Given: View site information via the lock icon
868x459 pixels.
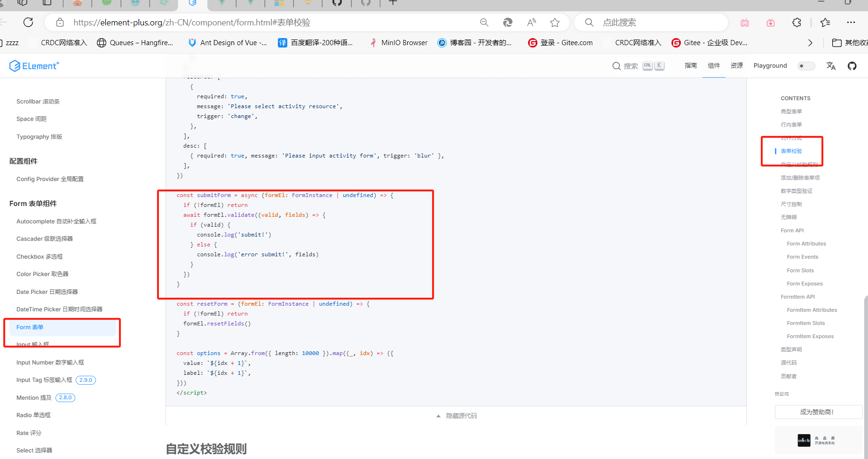Looking at the screenshot, I should (60, 23).
